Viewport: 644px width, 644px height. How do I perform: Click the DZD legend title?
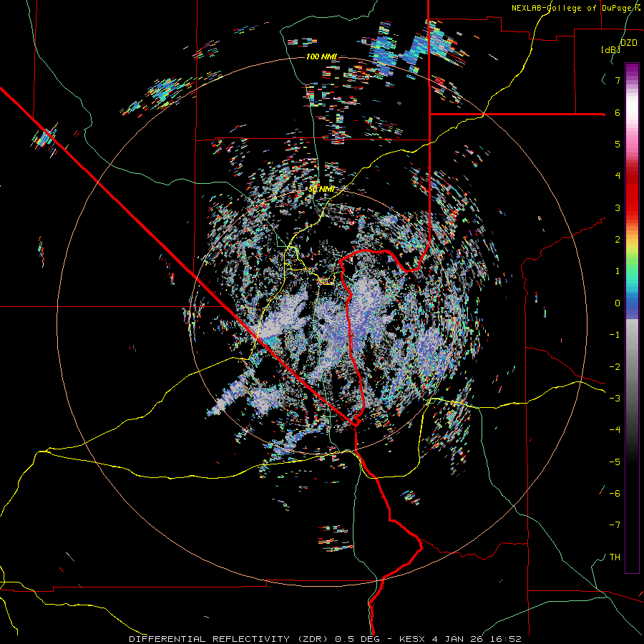point(628,43)
